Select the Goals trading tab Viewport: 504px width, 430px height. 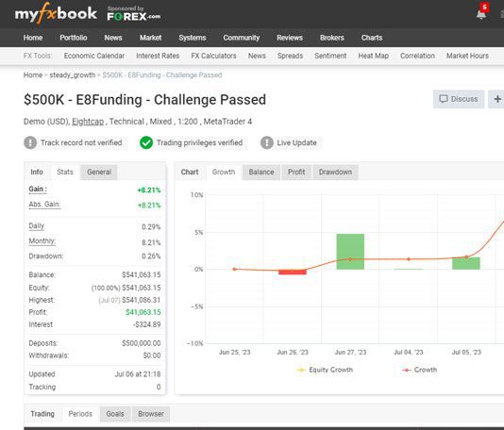click(x=115, y=414)
